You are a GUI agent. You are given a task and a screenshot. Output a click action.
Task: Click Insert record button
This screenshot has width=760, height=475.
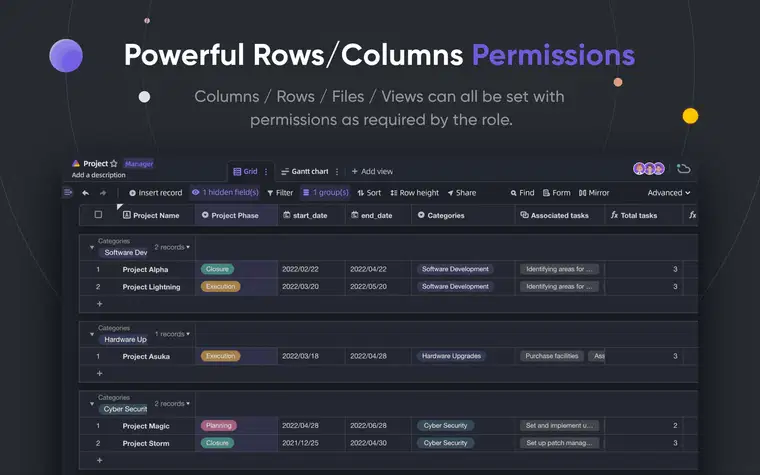click(156, 193)
